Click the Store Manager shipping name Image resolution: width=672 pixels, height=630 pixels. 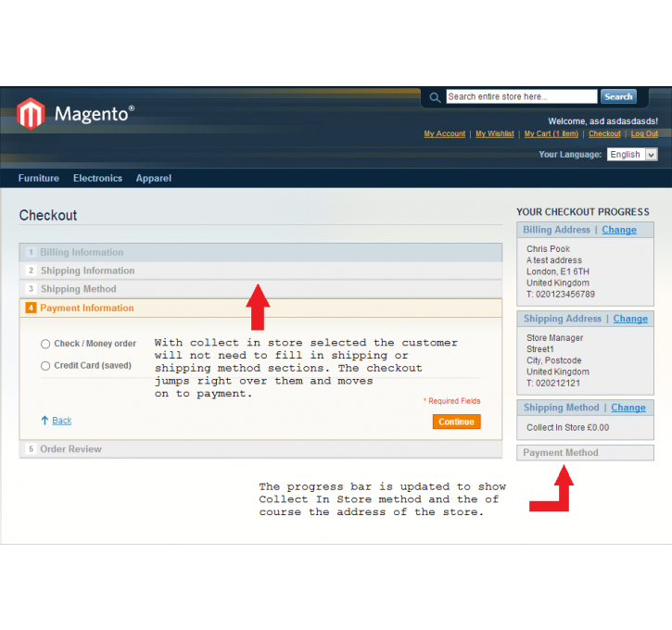coord(554,338)
